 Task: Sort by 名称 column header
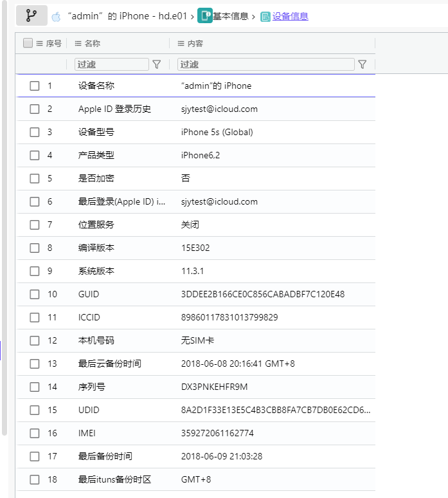tap(93, 44)
